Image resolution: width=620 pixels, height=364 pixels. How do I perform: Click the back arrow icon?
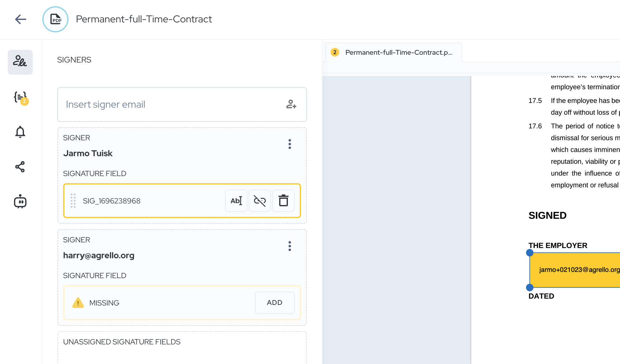[21, 19]
